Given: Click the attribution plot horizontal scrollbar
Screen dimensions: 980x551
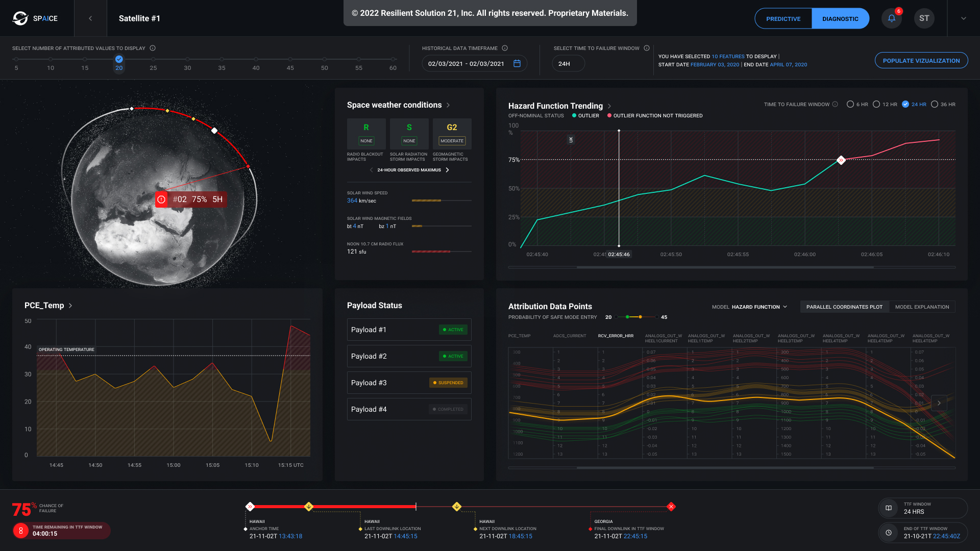Looking at the screenshot, I should (x=725, y=467).
